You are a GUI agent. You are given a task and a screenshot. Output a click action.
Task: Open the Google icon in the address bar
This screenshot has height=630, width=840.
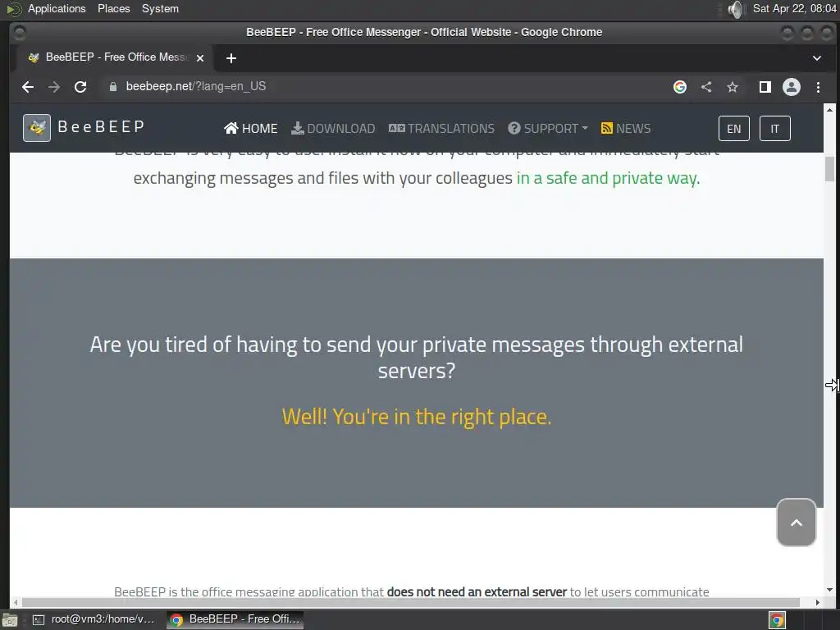tap(680, 87)
